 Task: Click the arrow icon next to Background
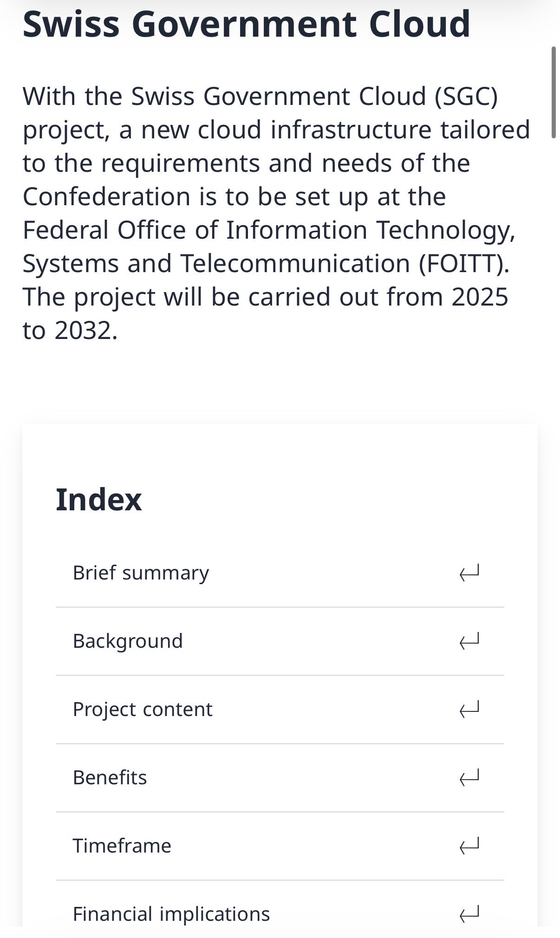click(x=469, y=641)
